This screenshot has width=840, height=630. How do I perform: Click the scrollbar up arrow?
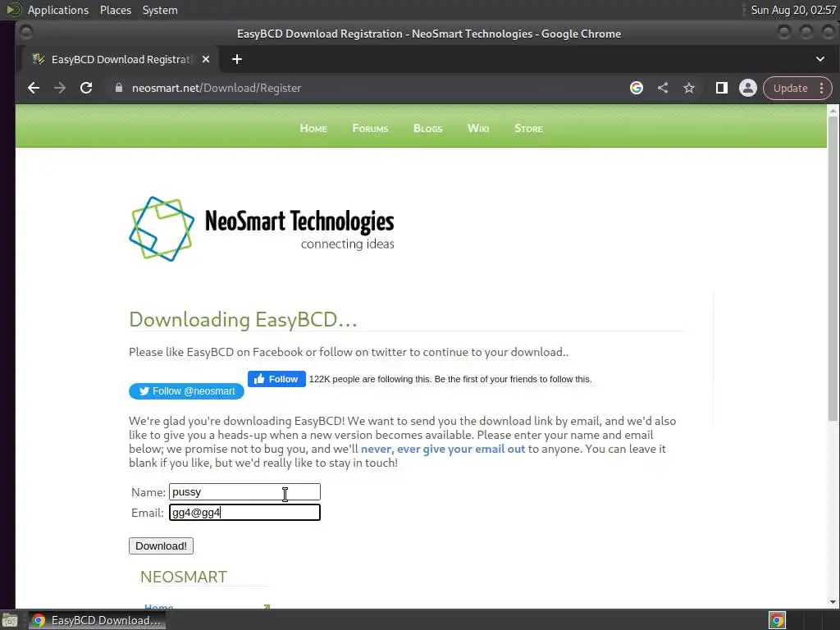coord(833,111)
